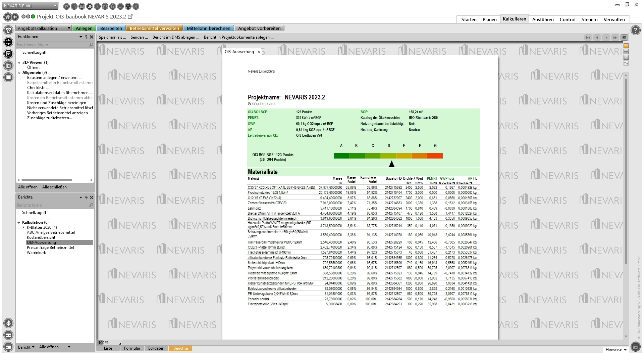644x353 pixels.
Task: Open the Funktionen panel options arrow
Action: click(81, 37)
